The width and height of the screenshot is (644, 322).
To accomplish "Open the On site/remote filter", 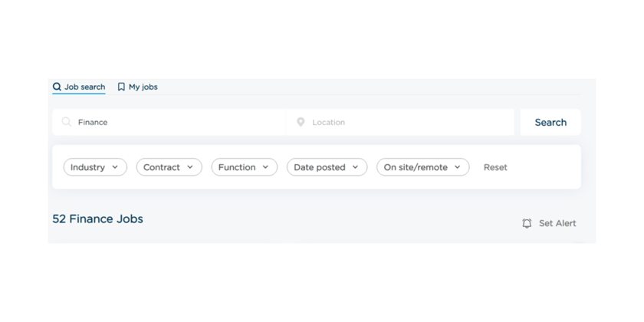I will point(422,167).
